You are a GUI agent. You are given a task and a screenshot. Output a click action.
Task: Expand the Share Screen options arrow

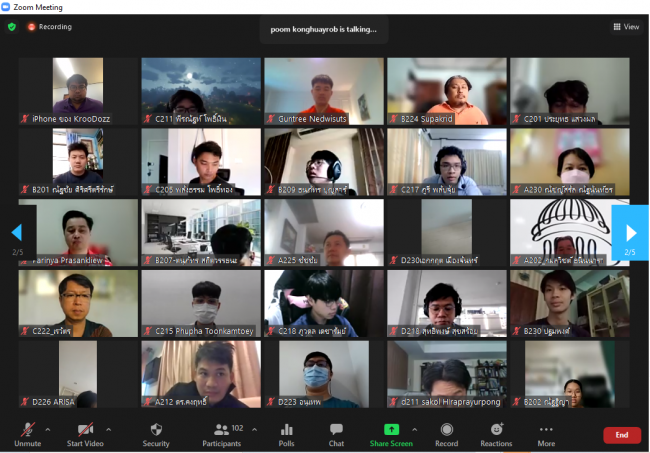[x=418, y=429]
